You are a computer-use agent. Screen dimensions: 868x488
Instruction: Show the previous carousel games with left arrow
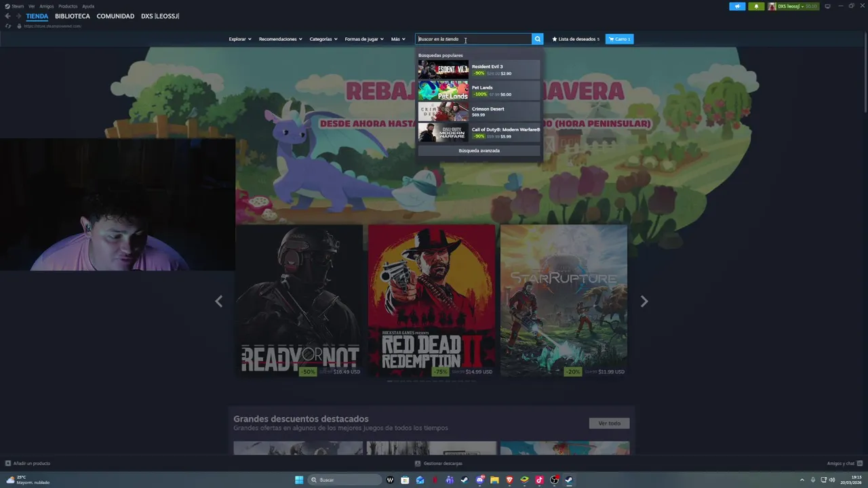pyautogui.click(x=218, y=302)
